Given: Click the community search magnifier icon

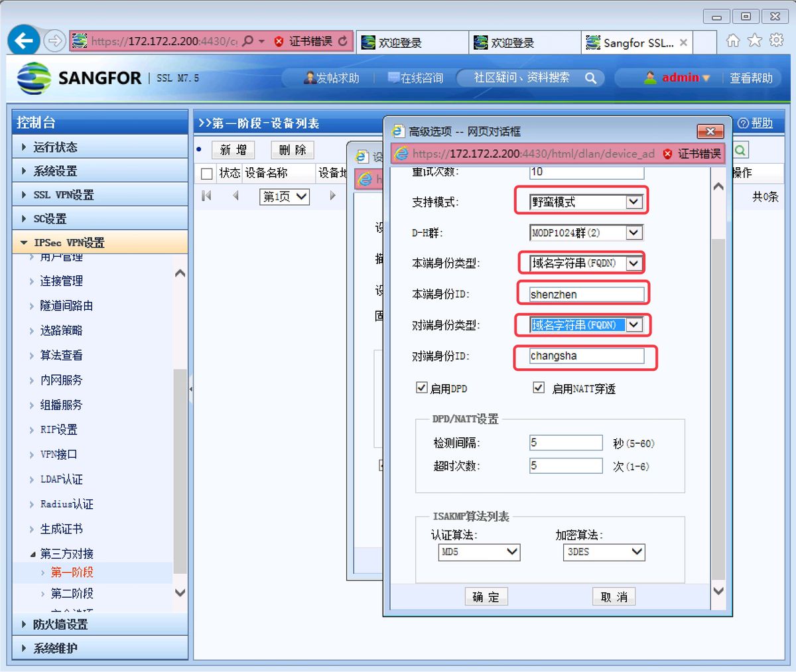Looking at the screenshot, I should pos(590,78).
